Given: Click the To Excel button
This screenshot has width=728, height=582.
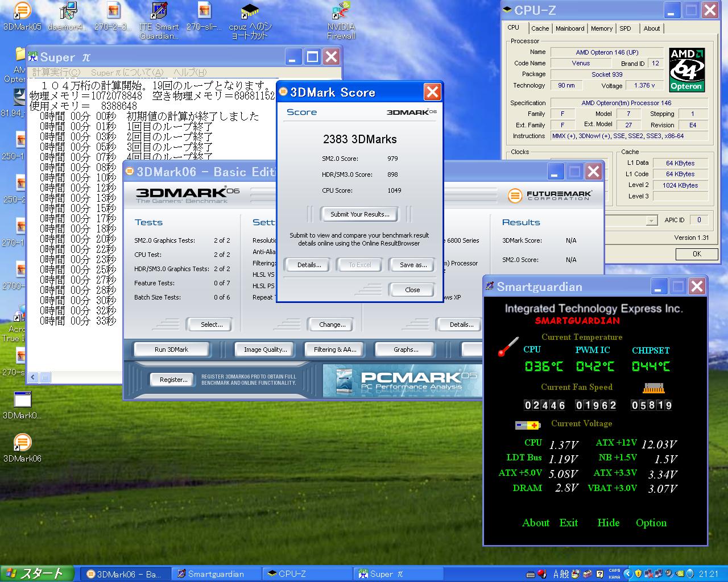Looking at the screenshot, I should click(359, 265).
